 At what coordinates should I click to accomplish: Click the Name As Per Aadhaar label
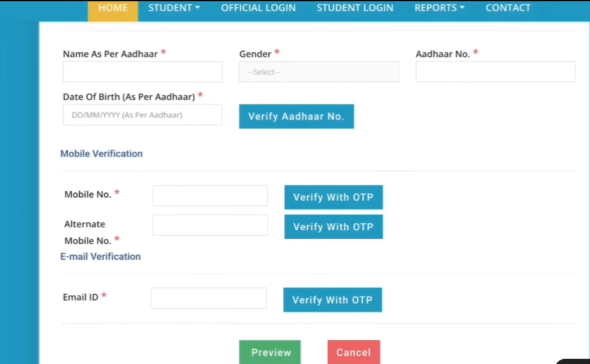110,54
